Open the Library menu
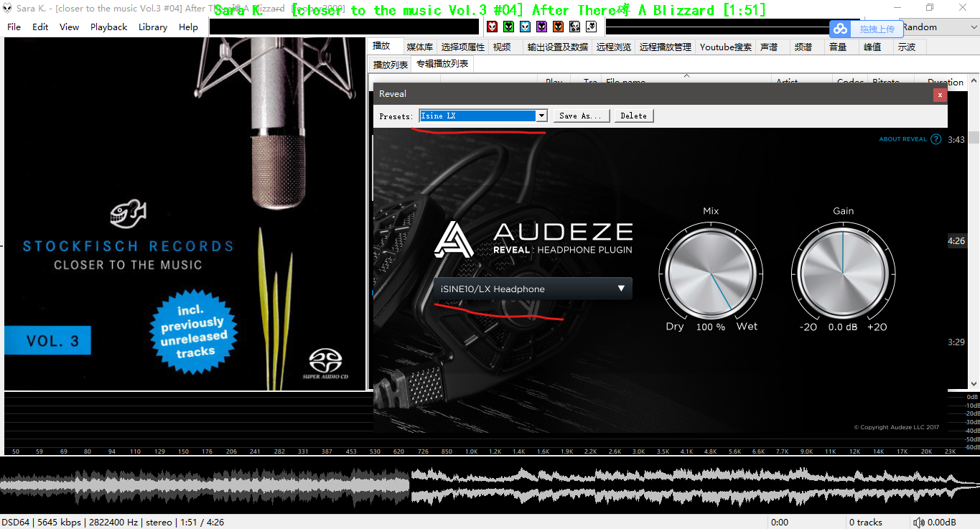 (x=153, y=27)
